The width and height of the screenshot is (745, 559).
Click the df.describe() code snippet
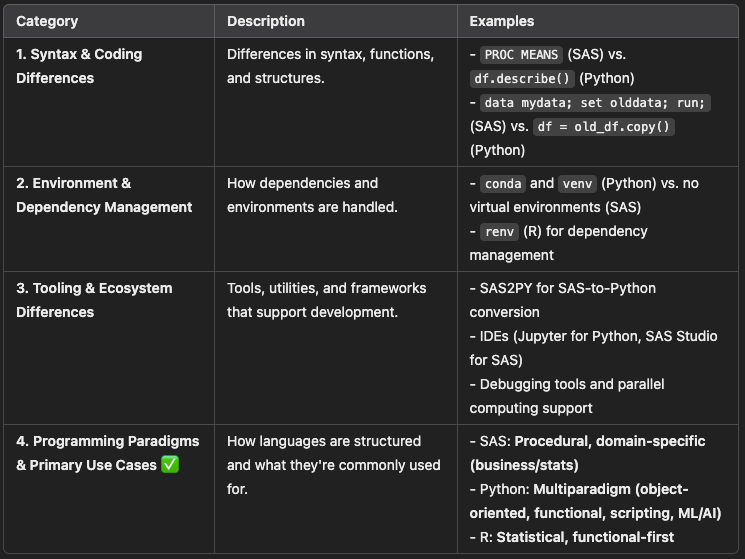point(520,79)
